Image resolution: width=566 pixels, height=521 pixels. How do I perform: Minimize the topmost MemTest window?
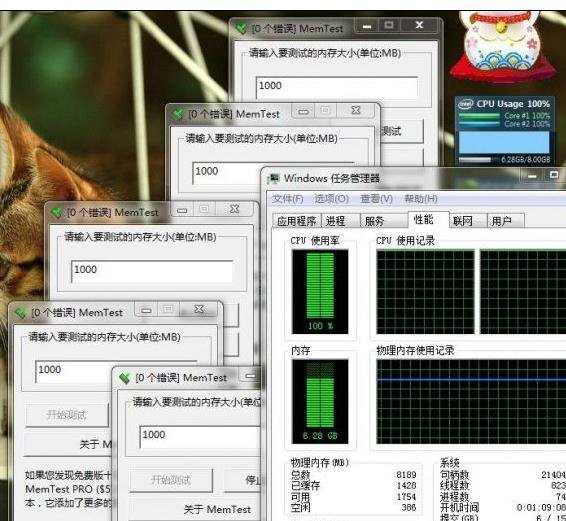[x=367, y=26]
